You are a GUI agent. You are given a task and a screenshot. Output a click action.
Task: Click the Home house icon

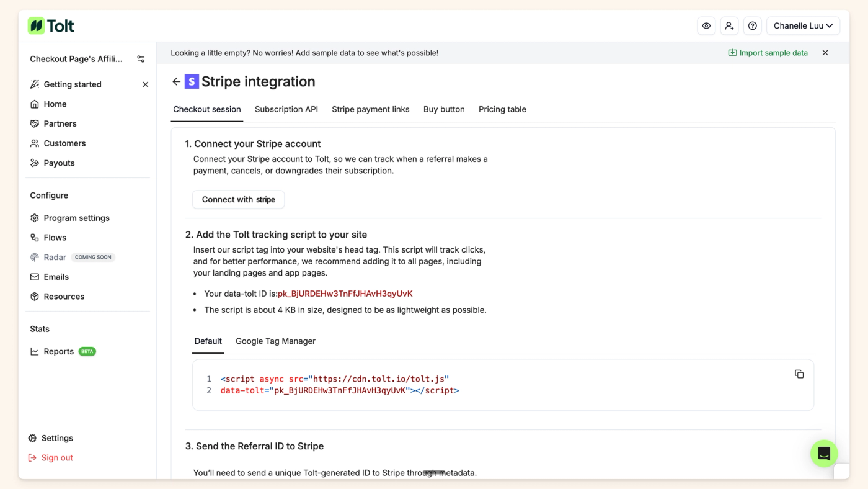[x=35, y=104]
